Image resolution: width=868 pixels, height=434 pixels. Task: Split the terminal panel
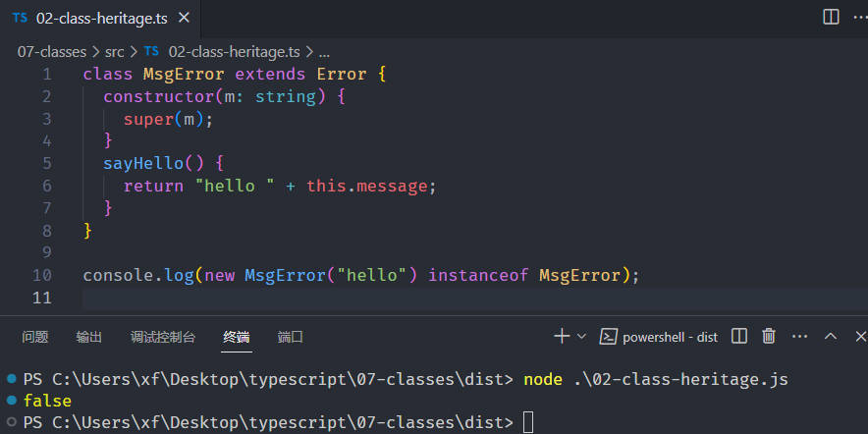click(739, 336)
